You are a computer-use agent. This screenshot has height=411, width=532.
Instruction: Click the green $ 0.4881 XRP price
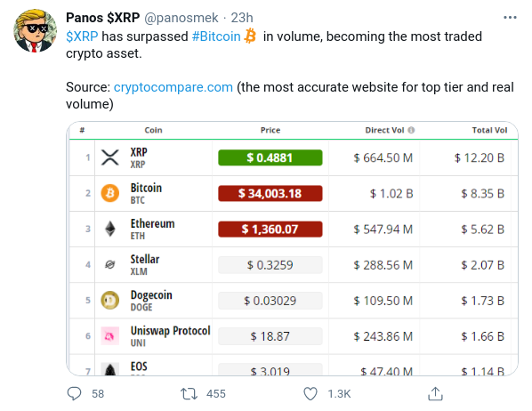[x=270, y=157]
